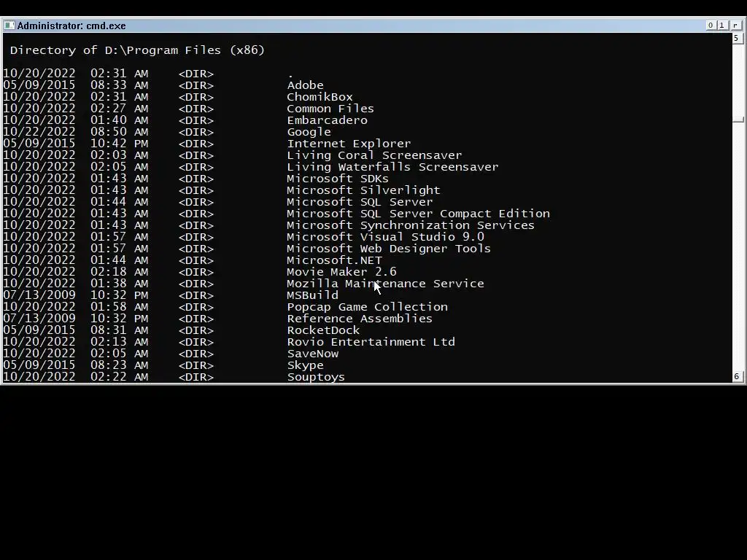Select the ChomikBox directory entry

click(x=320, y=97)
